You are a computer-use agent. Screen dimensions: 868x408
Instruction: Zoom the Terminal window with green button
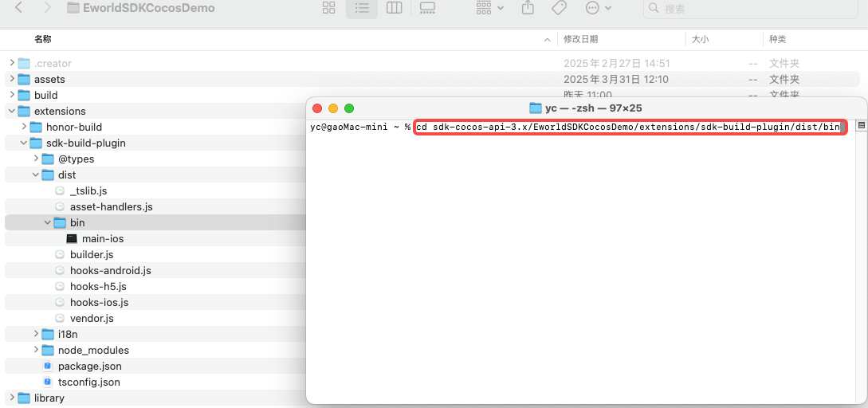(349, 108)
